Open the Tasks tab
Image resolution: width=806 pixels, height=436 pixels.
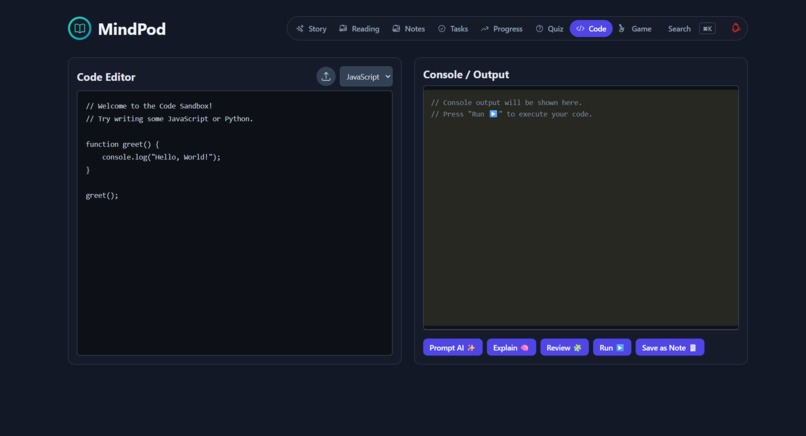(453, 29)
